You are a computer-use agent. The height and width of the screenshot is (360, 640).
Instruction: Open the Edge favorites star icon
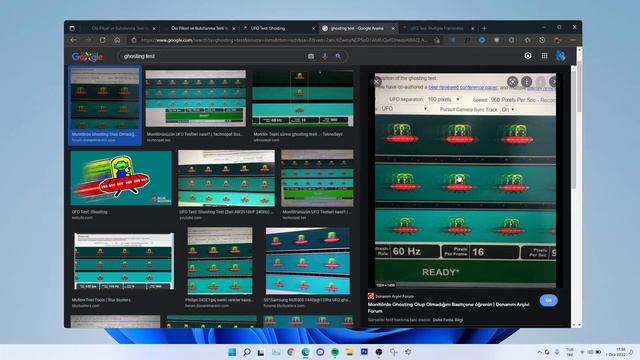527,40
